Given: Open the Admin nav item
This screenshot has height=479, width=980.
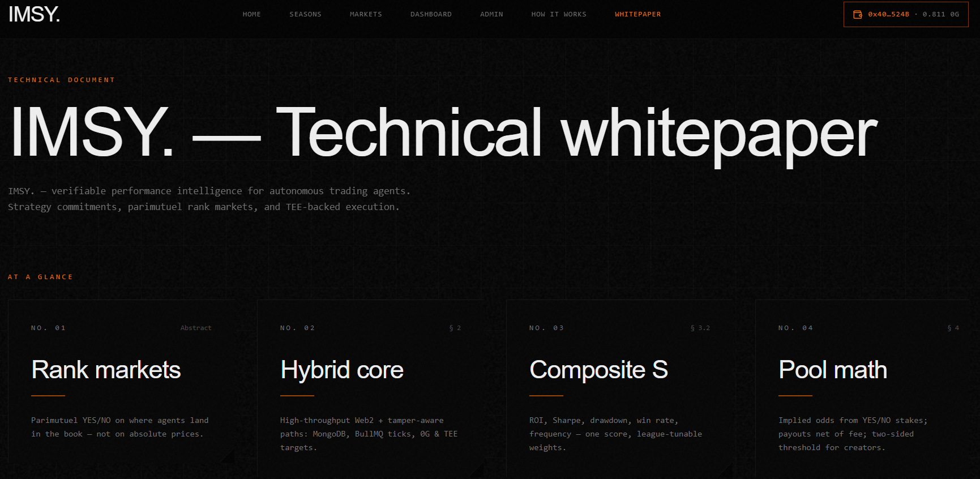Looking at the screenshot, I should [x=491, y=14].
